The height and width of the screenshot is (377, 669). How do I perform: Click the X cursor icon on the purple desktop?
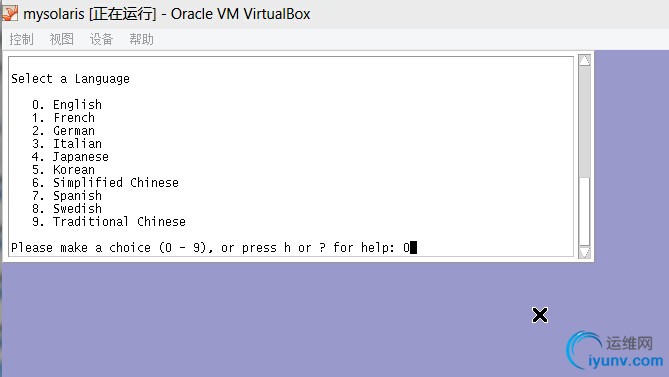(x=540, y=315)
